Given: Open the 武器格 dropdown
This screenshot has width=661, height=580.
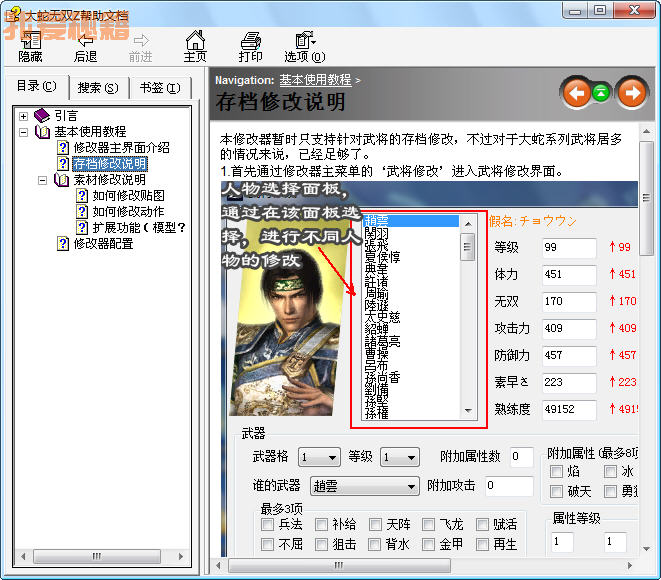Looking at the screenshot, I should click(x=318, y=457).
